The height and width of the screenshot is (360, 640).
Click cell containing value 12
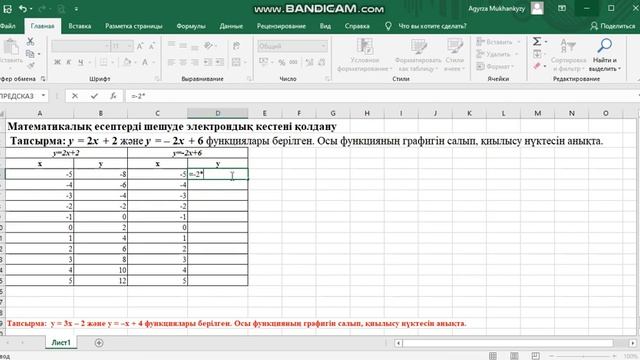click(100, 281)
